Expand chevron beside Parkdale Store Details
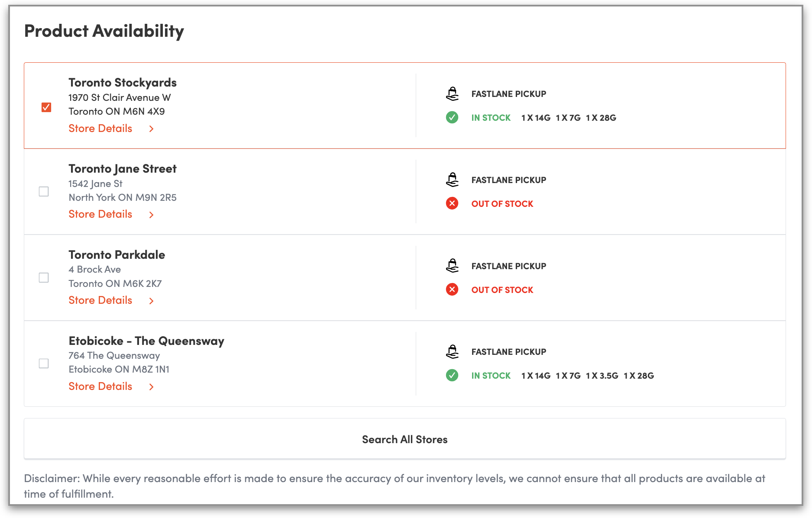The height and width of the screenshot is (518, 812). click(x=151, y=301)
